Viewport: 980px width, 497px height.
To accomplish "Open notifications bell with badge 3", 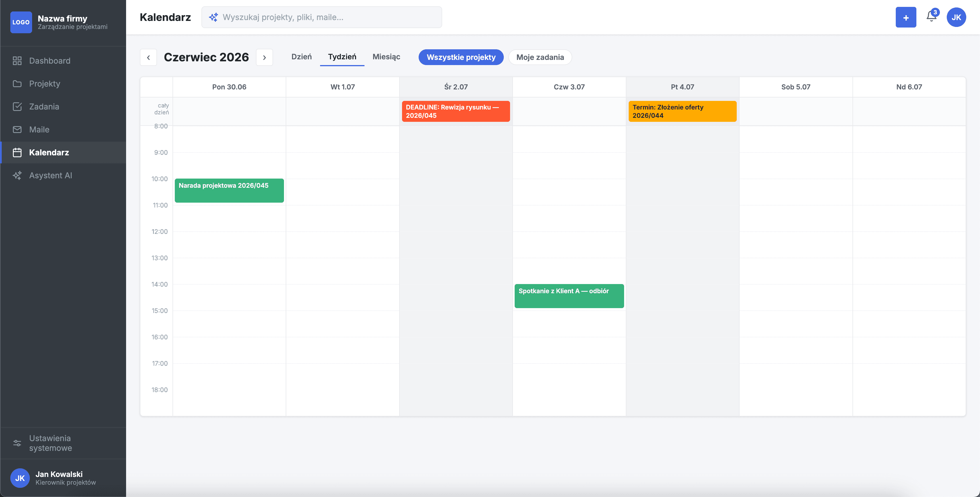I will tap(931, 17).
